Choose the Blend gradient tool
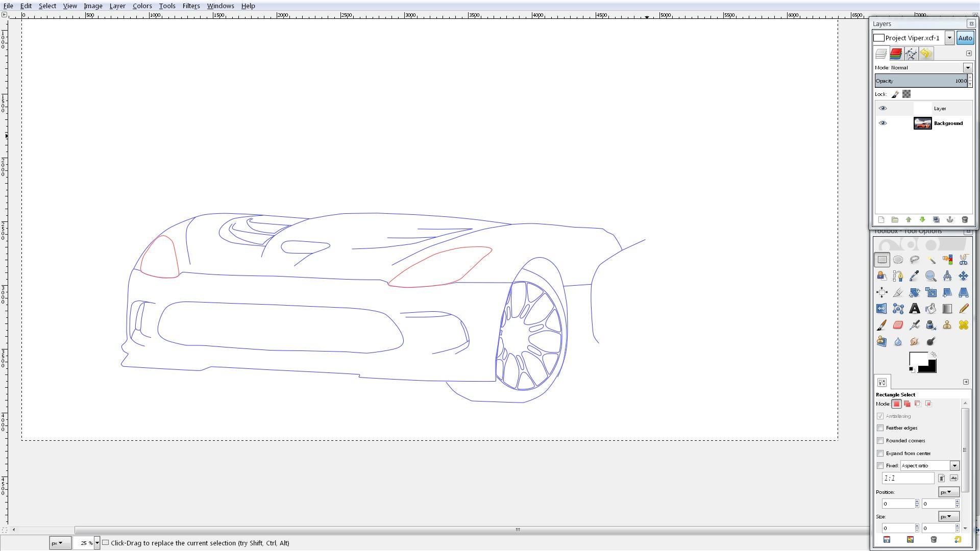980x551 pixels. [947, 309]
